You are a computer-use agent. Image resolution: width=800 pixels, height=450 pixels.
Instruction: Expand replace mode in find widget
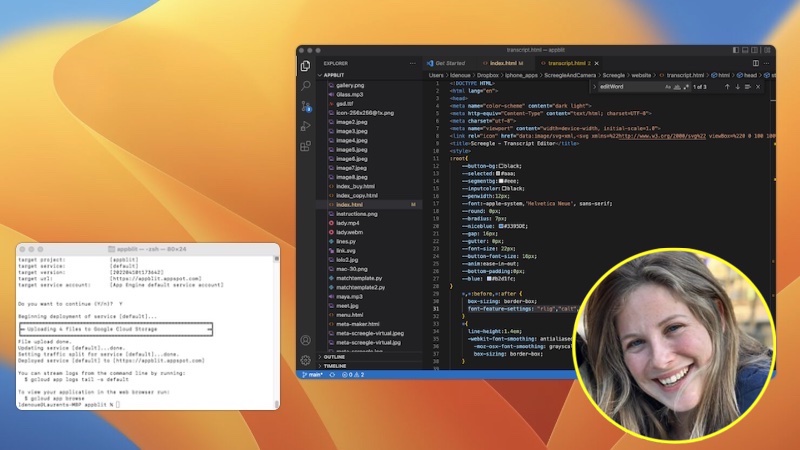594,87
